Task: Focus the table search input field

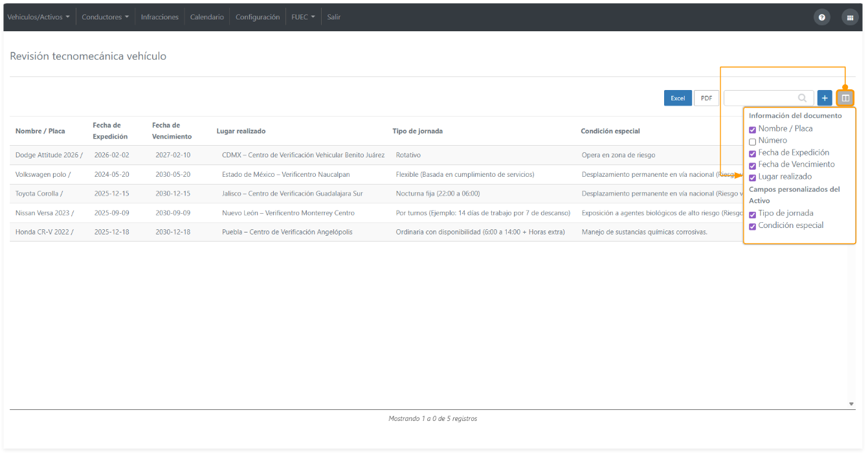Action: coord(769,98)
